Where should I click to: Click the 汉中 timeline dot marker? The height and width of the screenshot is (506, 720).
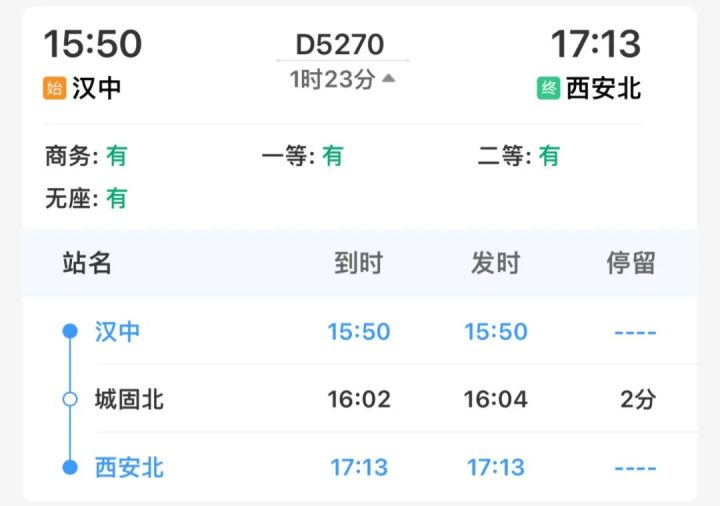[x=70, y=332]
